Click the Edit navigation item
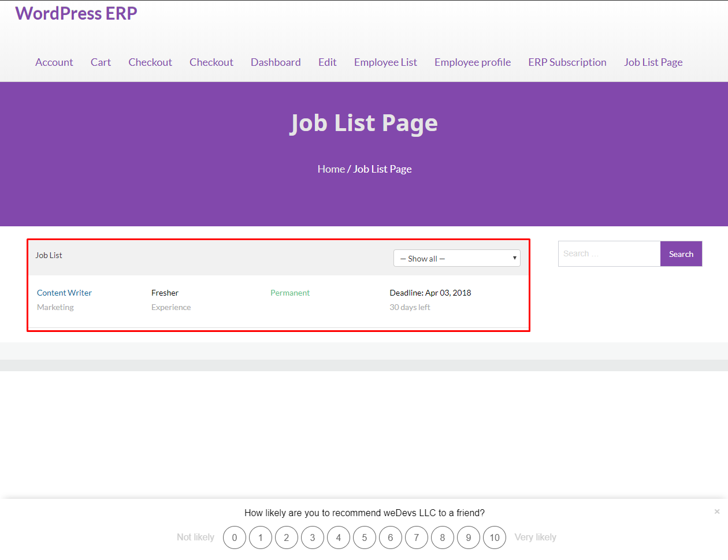The width and height of the screenshot is (728, 560). 328,62
